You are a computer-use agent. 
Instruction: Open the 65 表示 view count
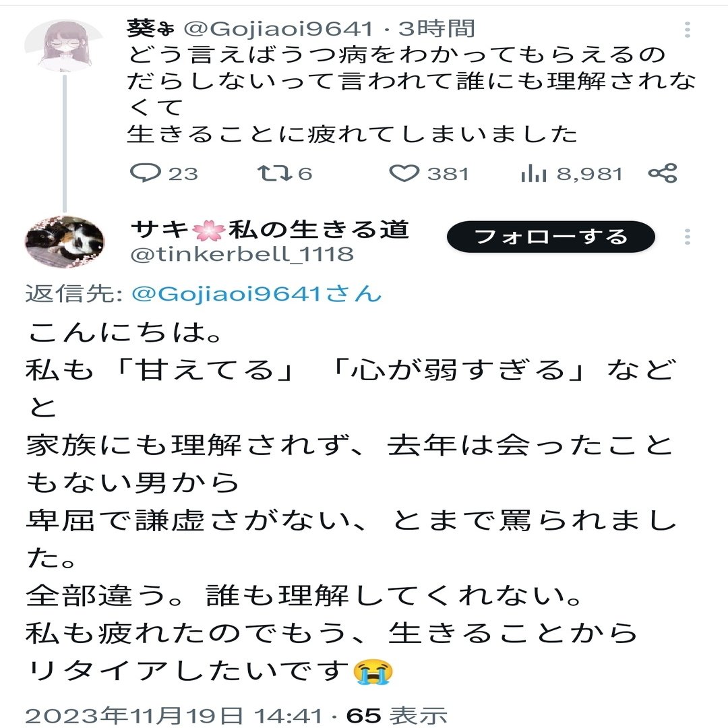click(396, 715)
